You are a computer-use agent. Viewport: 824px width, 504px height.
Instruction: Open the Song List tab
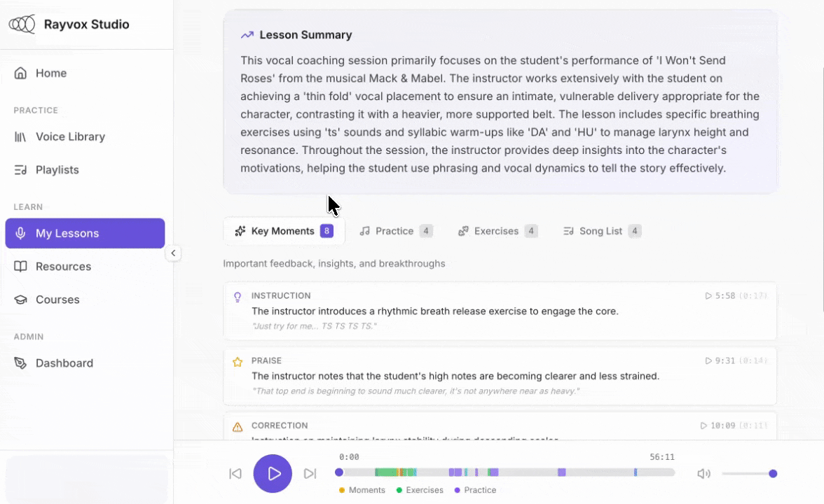[x=600, y=230]
